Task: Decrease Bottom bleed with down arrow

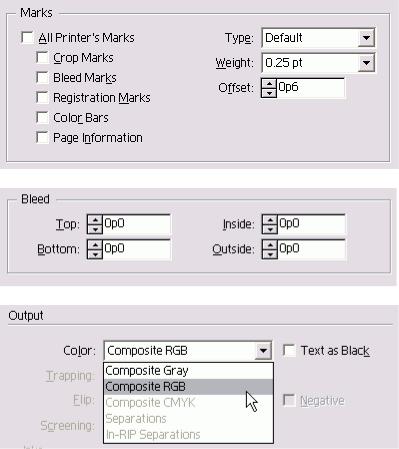Action: pos(95,254)
